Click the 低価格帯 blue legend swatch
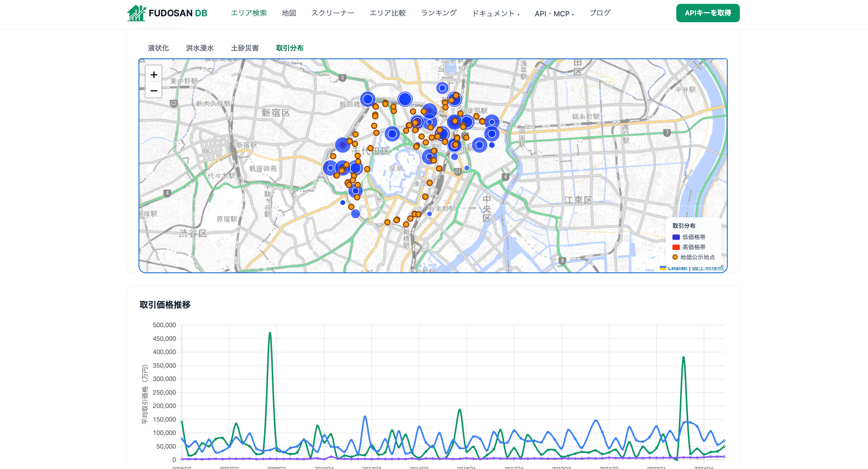This screenshot has height=469, width=868. (x=676, y=237)
